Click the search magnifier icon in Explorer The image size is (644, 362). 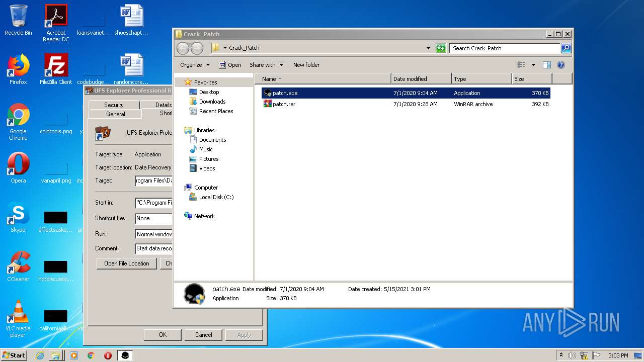coord(566,48)
